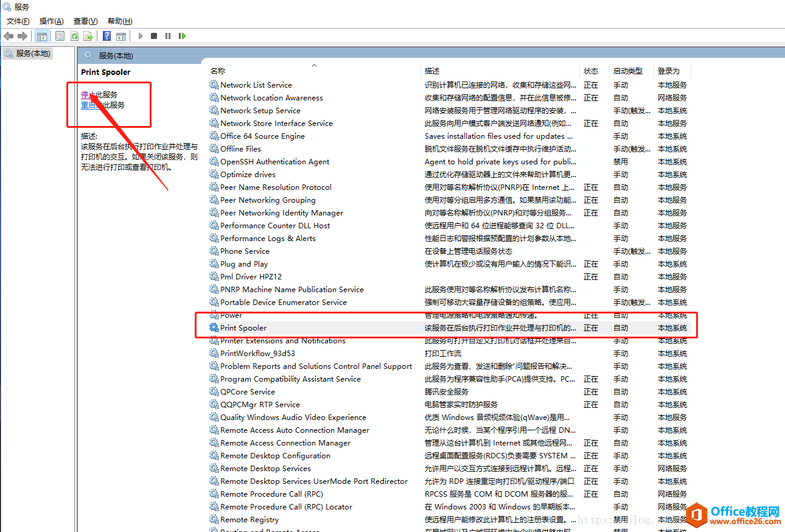Click the show extended pane icon
The width and height of the screenshot is (785, 532).
[121, 36]
